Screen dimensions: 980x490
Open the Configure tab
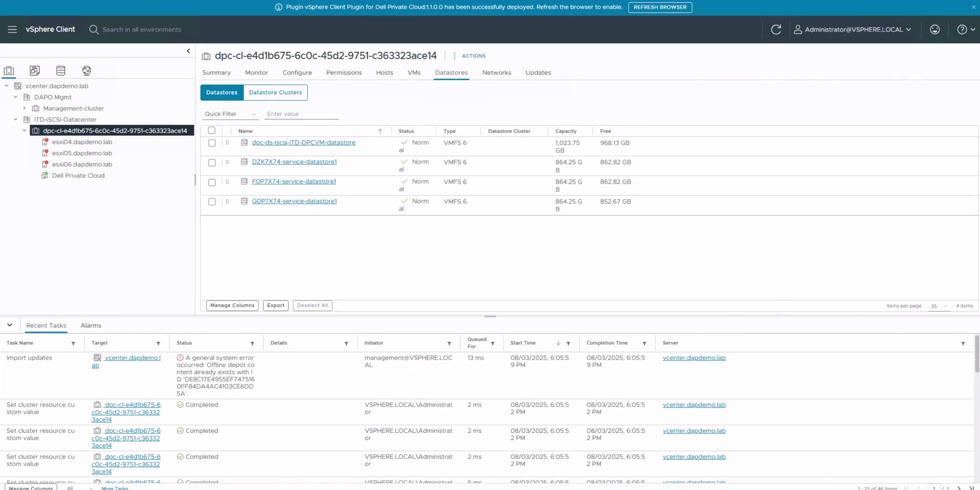(x=297, y=73)
